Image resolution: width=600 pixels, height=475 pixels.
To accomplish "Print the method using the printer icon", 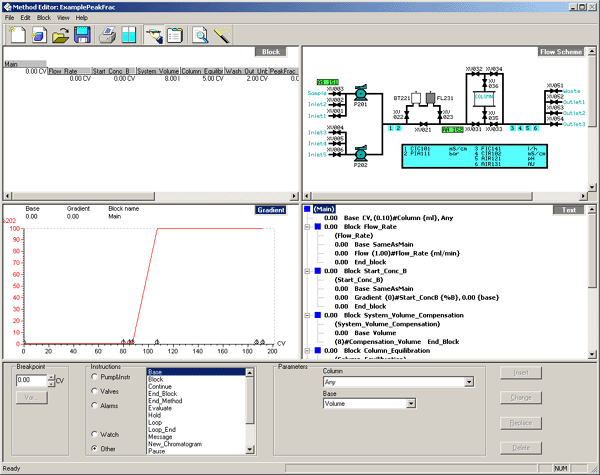I will 108,35.
